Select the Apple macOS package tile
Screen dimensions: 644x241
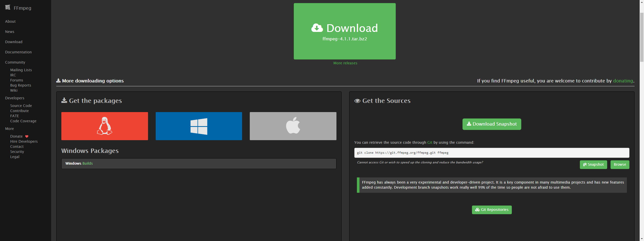(293, 126)
